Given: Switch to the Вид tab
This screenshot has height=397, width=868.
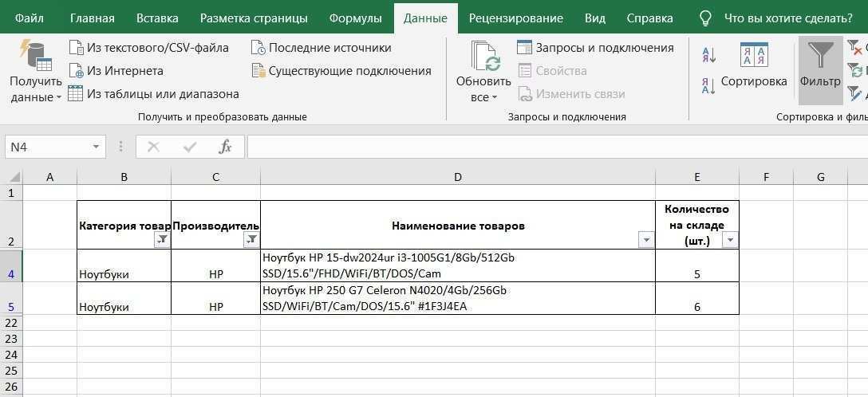Looking at the screenshot, I should (x=595, y=18).
